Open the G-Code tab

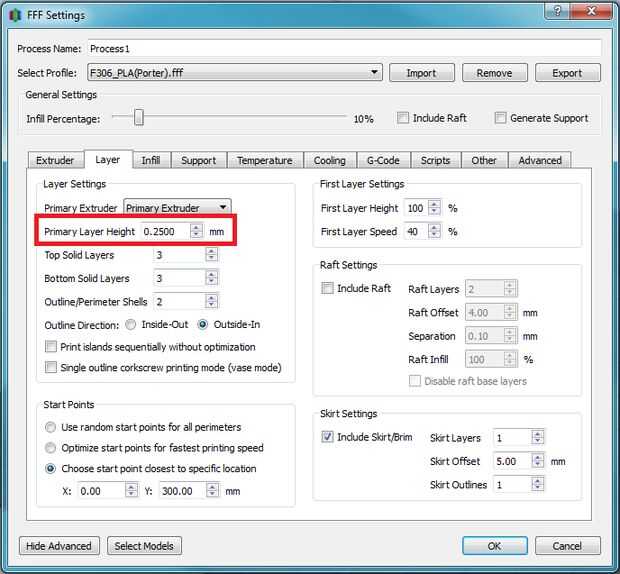pos(383,160)
